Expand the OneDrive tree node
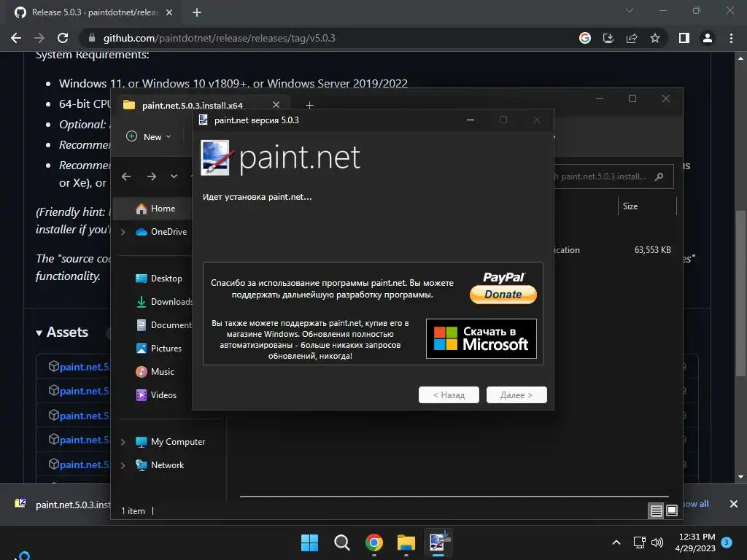This screenshot has height=560, width=747. tap(123, 232)
